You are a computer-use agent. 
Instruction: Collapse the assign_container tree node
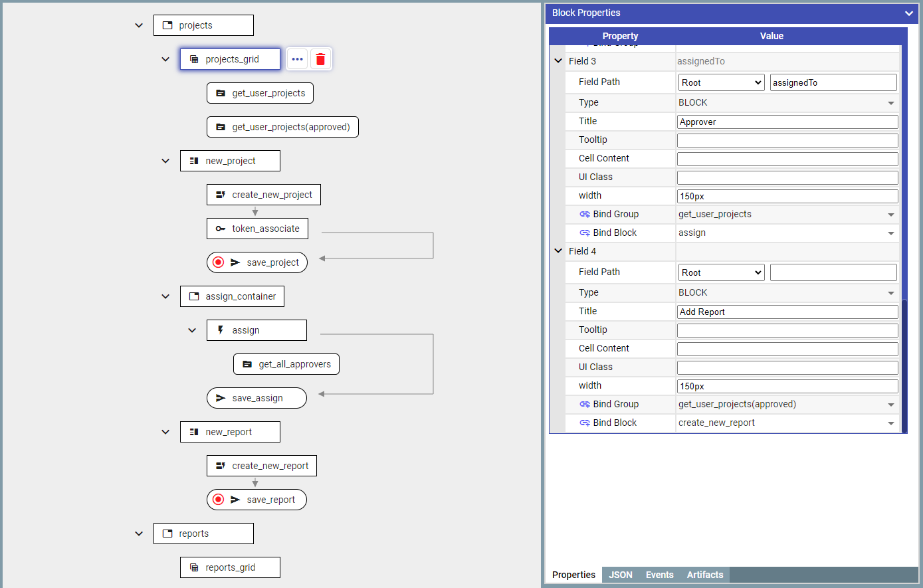[165, 296]
